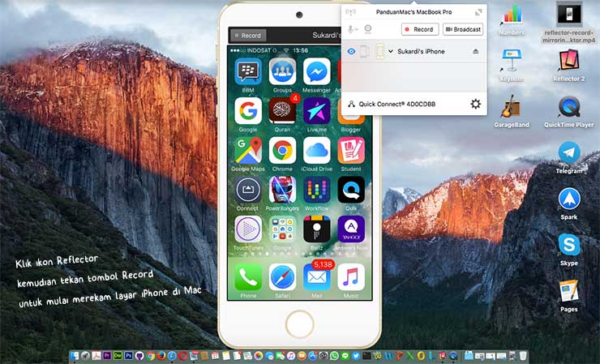Open Google Maps on iPhone screen
Viewport: 600px width, 364px height.
(x=248, y=150)
